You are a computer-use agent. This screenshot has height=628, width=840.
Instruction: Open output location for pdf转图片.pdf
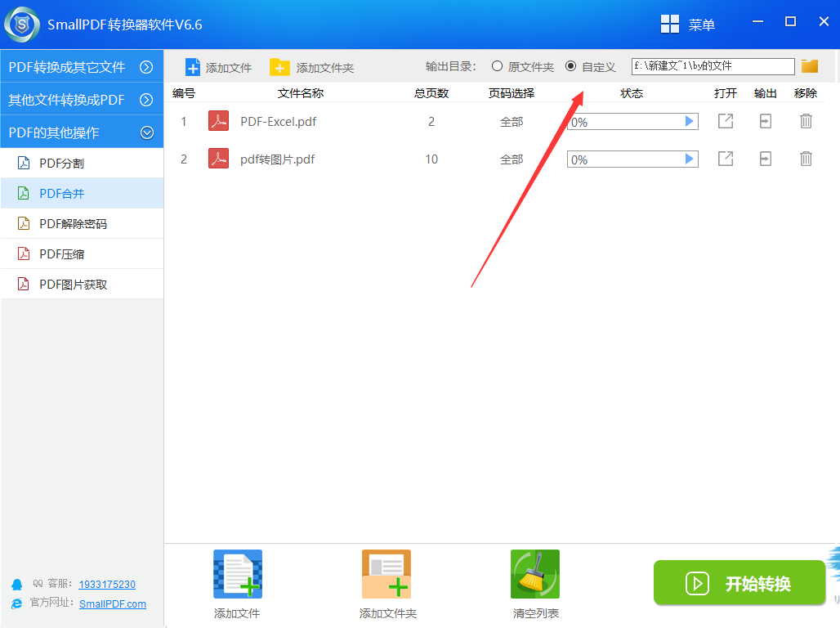[766, 159]
